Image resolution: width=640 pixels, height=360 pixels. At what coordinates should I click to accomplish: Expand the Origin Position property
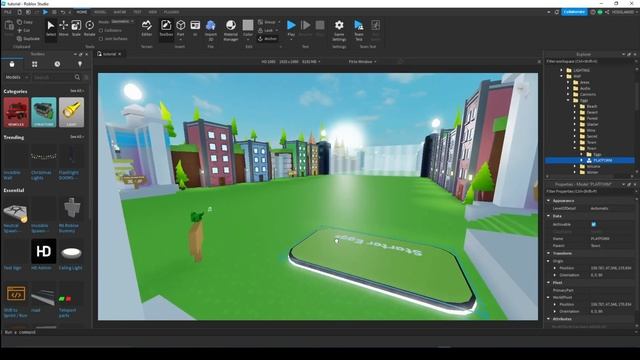click(555, 268)
